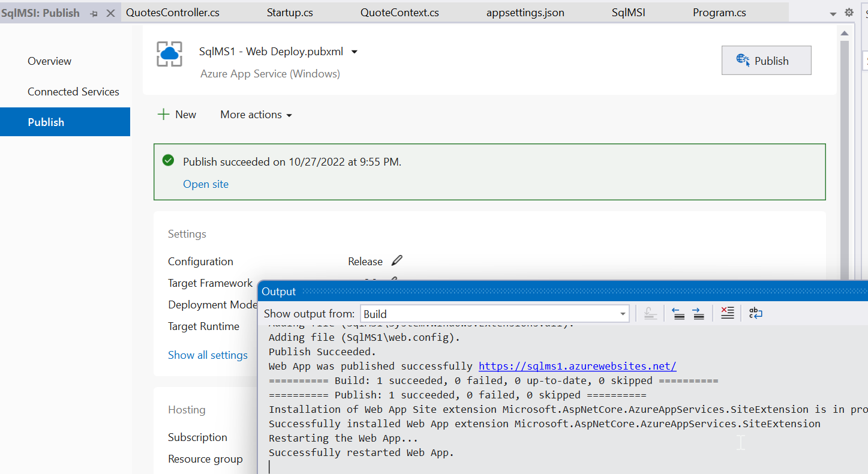
Task: Switch to the SqlMSI tab
Action: click(629, 13)
